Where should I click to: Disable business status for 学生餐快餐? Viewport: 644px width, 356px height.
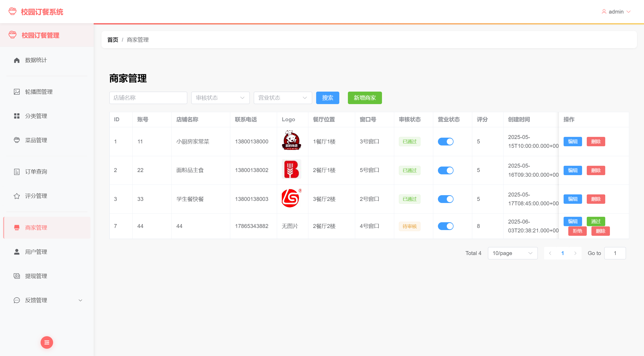click(x=445, y=199)
